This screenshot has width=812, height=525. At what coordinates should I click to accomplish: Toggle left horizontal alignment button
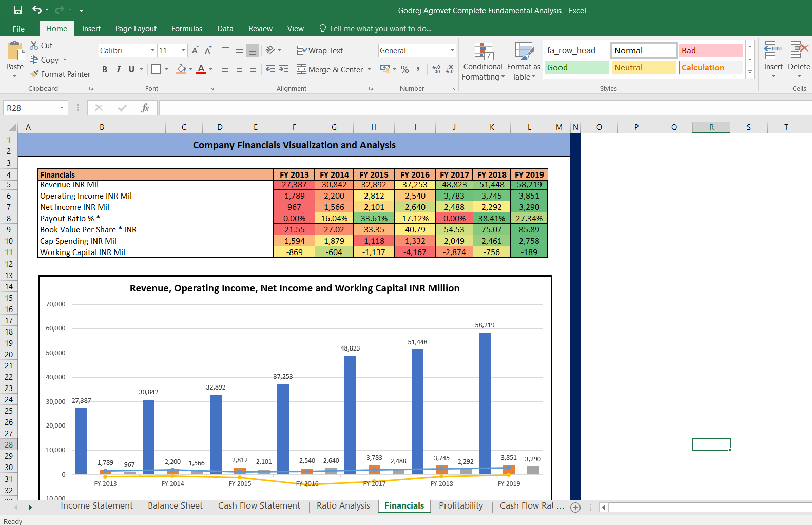226,69
